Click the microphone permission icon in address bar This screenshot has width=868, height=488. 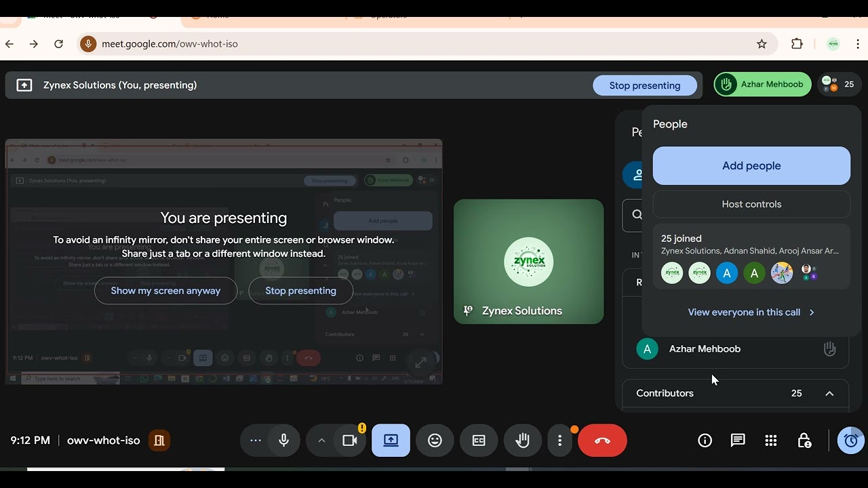[87, 44]
